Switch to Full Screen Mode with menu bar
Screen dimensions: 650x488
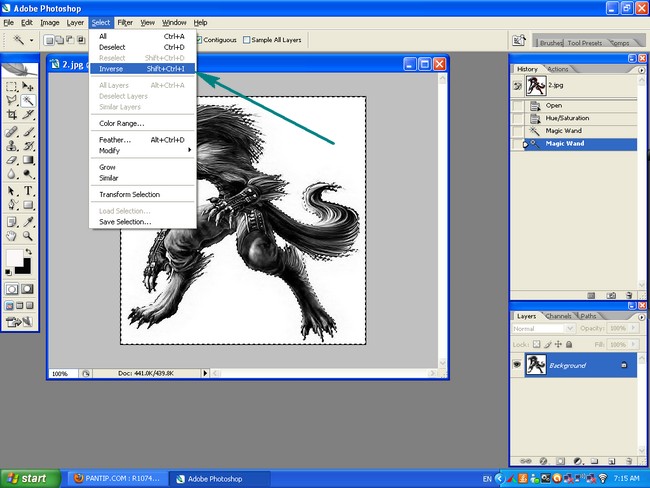click(x=19, y=306)
